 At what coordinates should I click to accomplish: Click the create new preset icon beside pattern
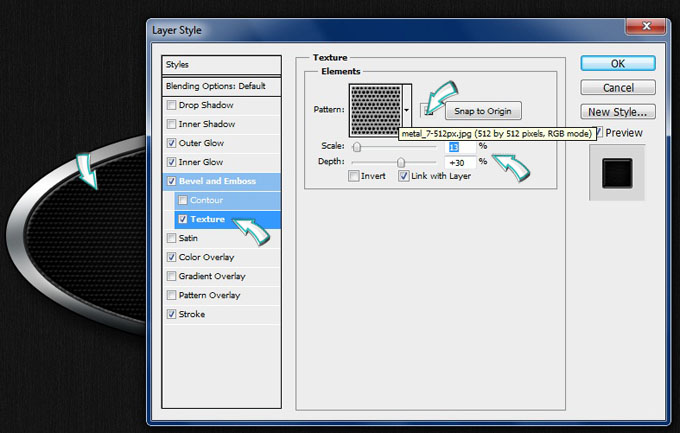click(x=427, y=110)
